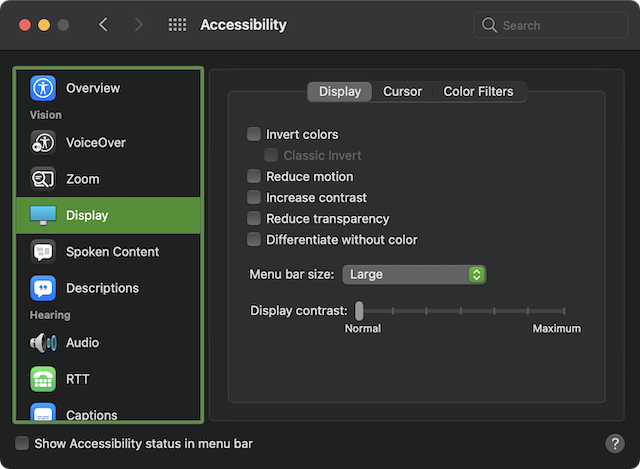Open the Menu bar size dropdown

(414, 274)
